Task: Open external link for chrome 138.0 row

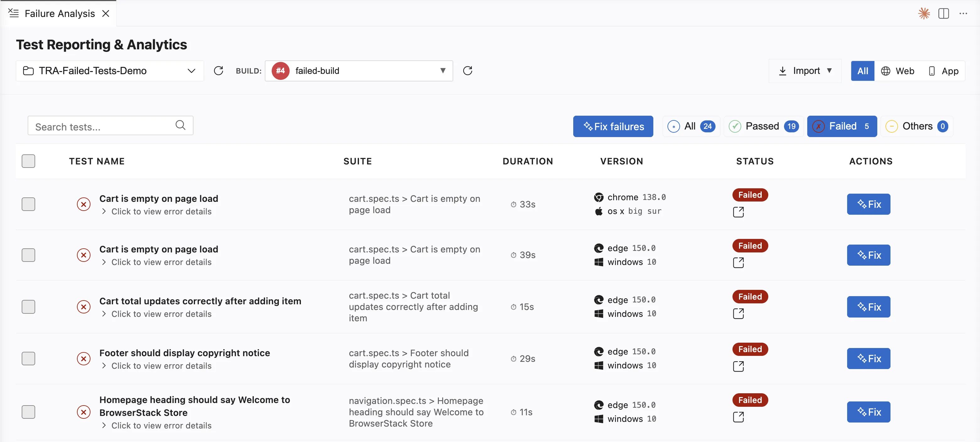Action: click(x=738, y=212)
